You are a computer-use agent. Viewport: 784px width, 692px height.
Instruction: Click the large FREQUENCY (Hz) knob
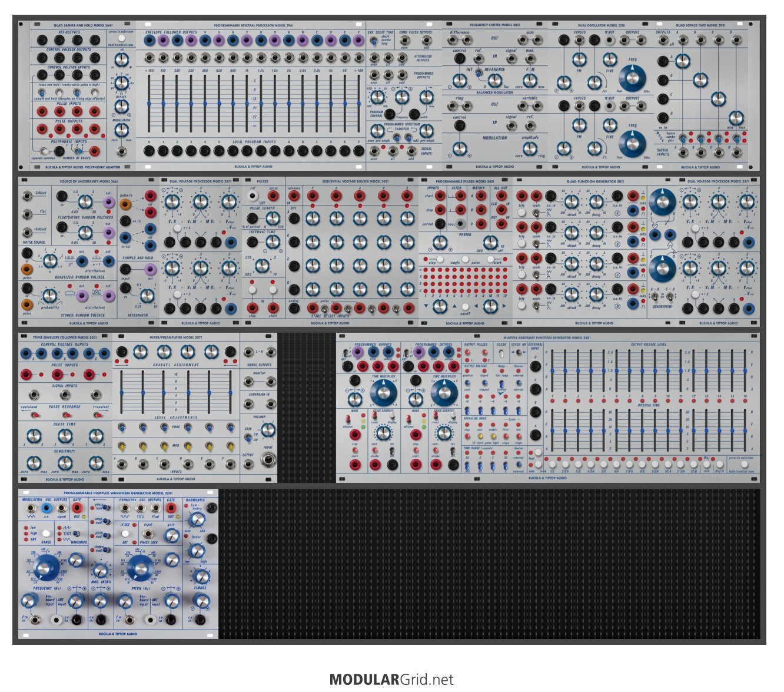click(x=45, y=568)
